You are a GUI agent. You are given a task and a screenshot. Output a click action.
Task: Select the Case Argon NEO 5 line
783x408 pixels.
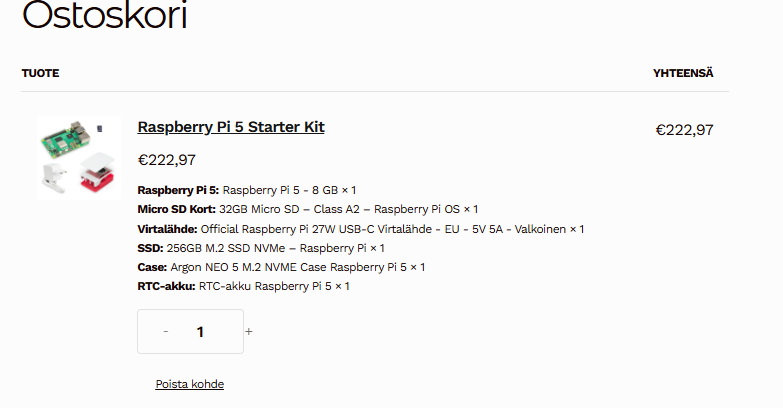[281, 267]
